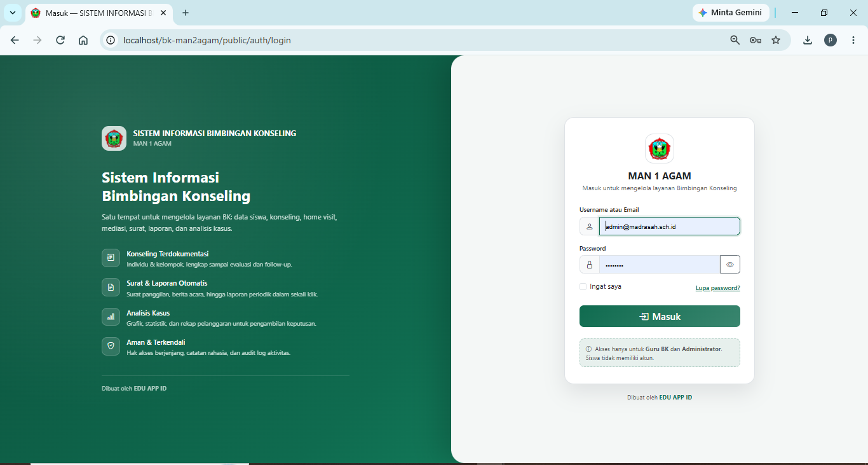Open the Lupa password? link
Screen dimensions: 868x465
click(718, 288)
